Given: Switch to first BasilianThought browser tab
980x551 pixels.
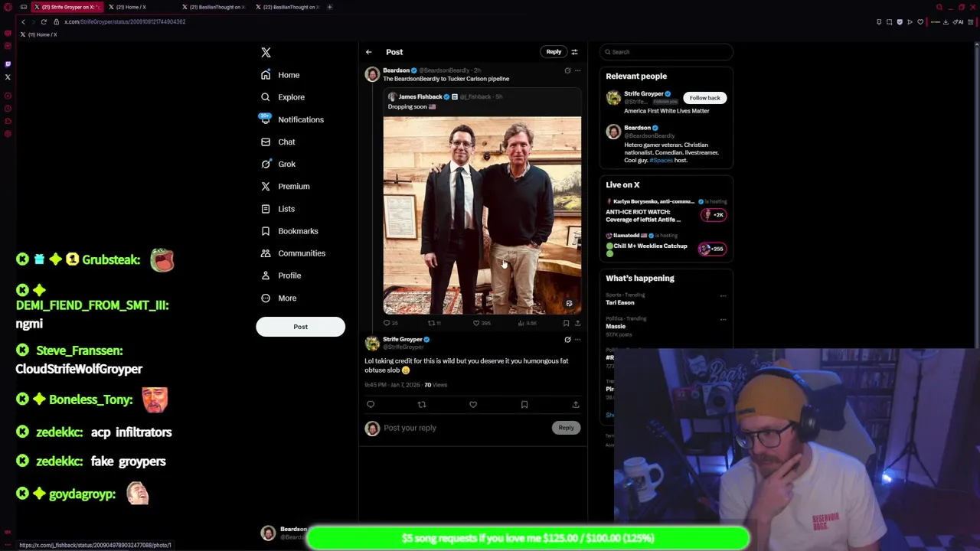Looking at the screenshot, I should pos(214,7).
